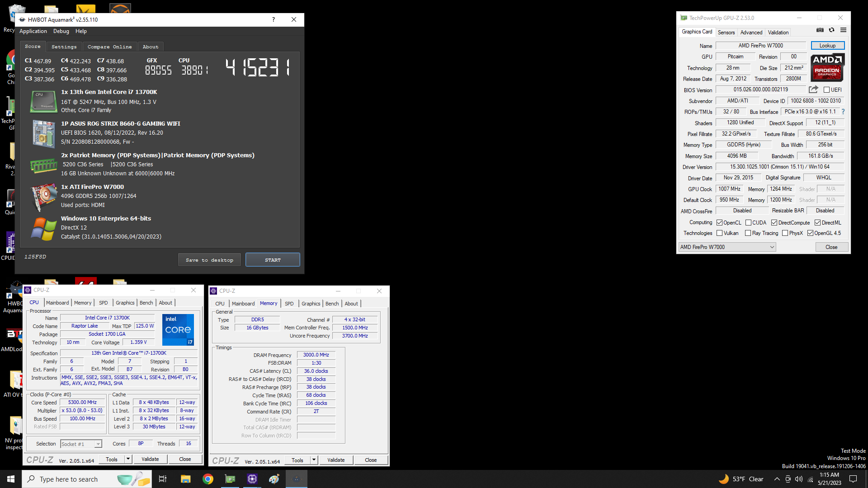The height and width of the screenshot is (488, 868).
Task: Click the Windows logo icon in Aquamark
Action: pos(43,229)
